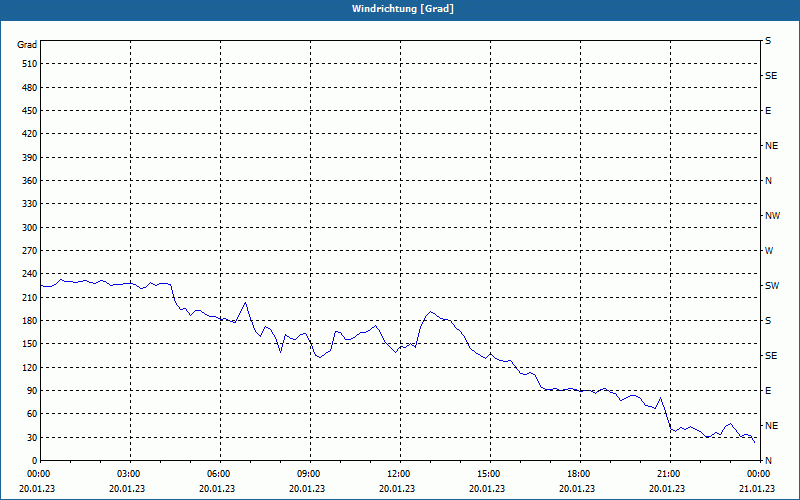Screen dimensions: 800x500
Task: Click the 20.01.23 date under 21:00
Action: [x=667, y=489]
